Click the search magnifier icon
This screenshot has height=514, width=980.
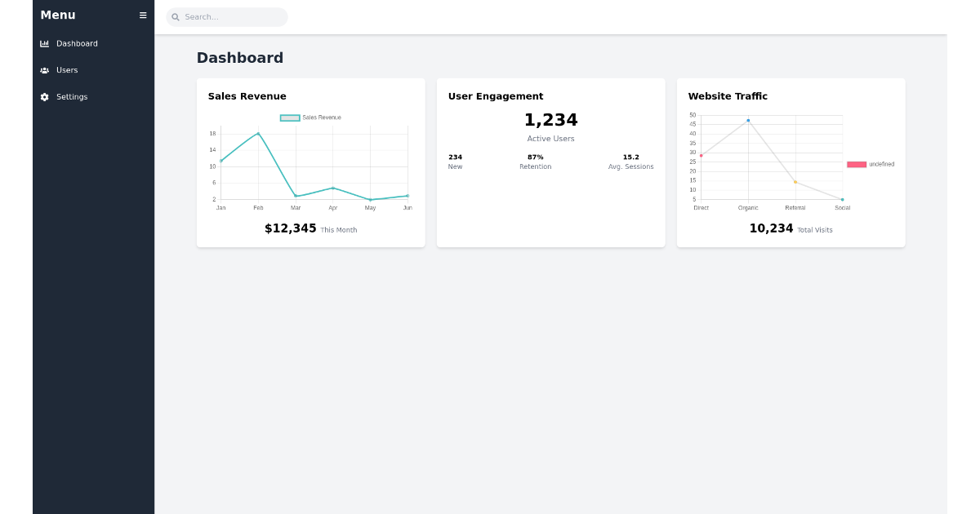coord(174,16)
